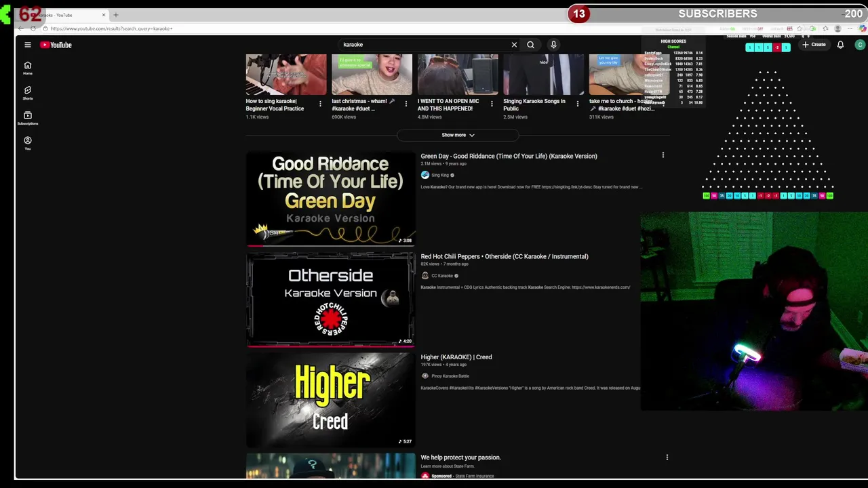Play the Otherside karaoke thumbnail
This screenshot has width=868, height=488.
pos(330,299)
